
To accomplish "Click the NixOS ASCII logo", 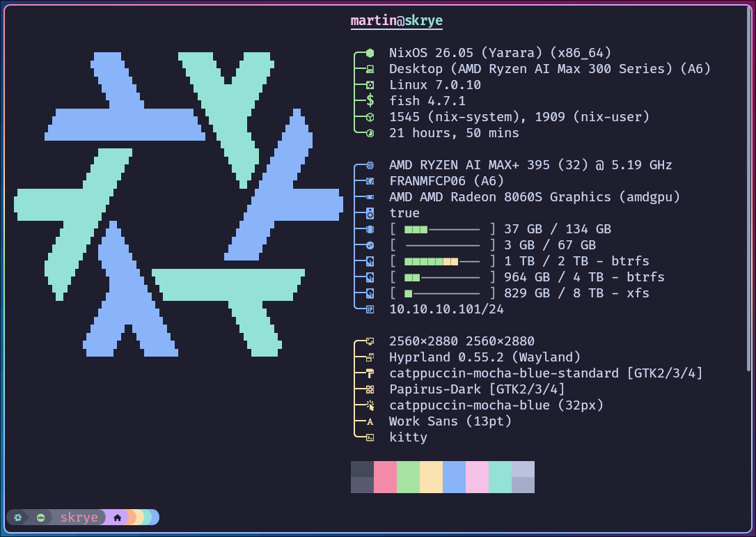I will pos(178,205).
